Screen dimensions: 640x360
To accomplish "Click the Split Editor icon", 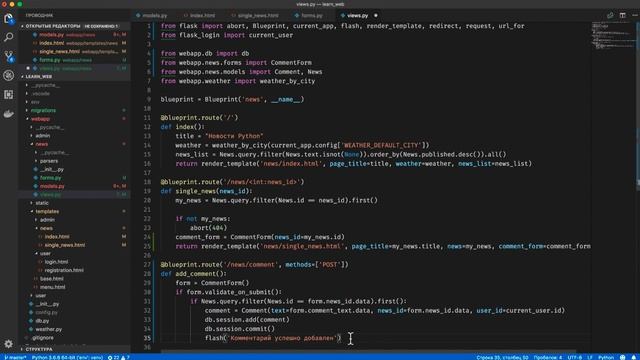I will tap(622, 16).
